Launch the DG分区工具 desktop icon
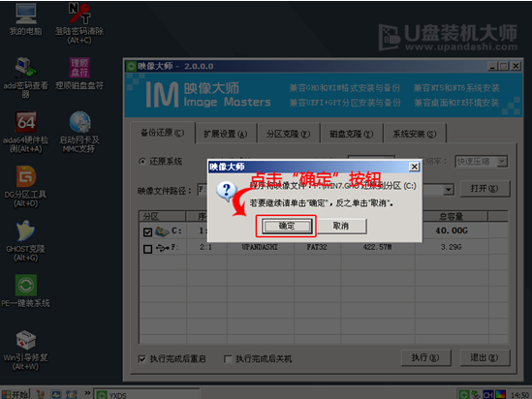Image resolution: width=532 pixels, height=399 pixels. [x=26, y=186]
